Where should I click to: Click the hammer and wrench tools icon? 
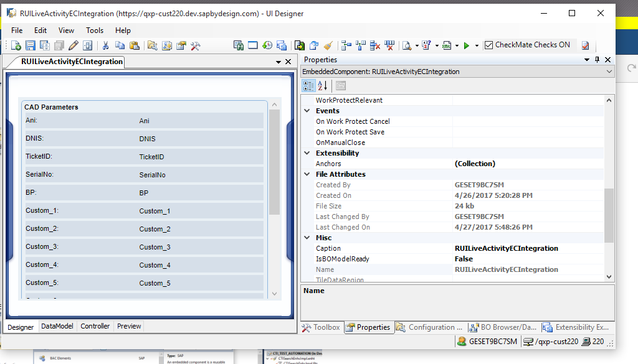pos(195,45)
